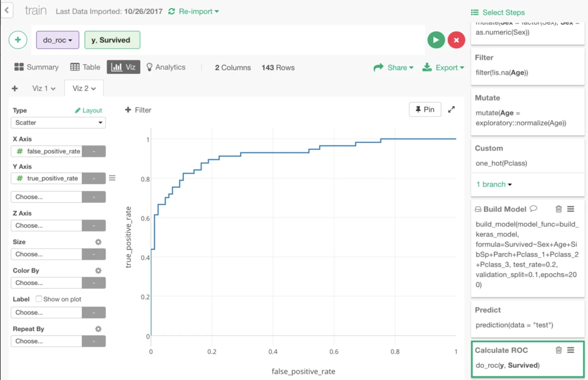Select the Filter step filter(!is.na(Age))
The image size is (588, 380).
coord(528,66)
